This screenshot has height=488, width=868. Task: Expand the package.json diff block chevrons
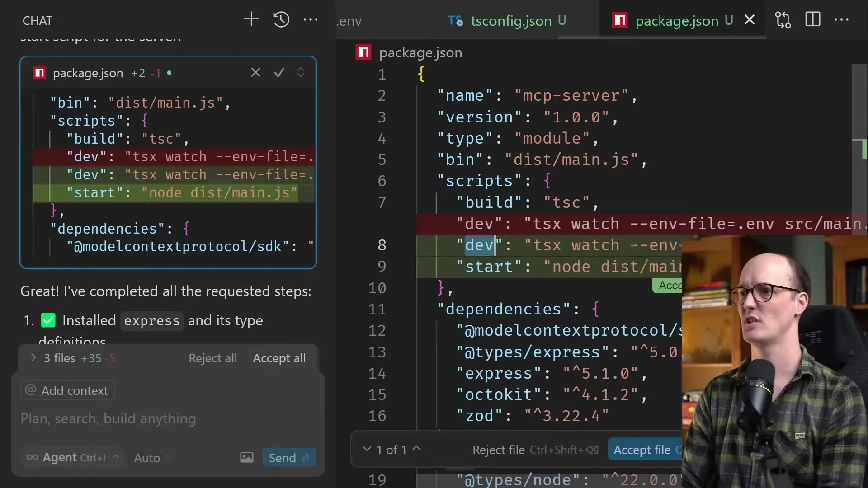[x=301, y=72]
